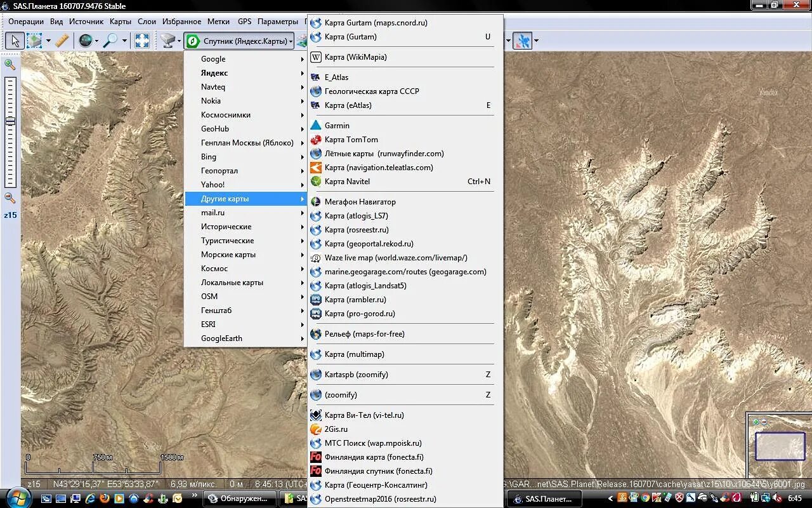Screen dimensions: 812x508
Task: Launch Firefox from quick launch
Action: pyautogui.click(x=105, y=498)
